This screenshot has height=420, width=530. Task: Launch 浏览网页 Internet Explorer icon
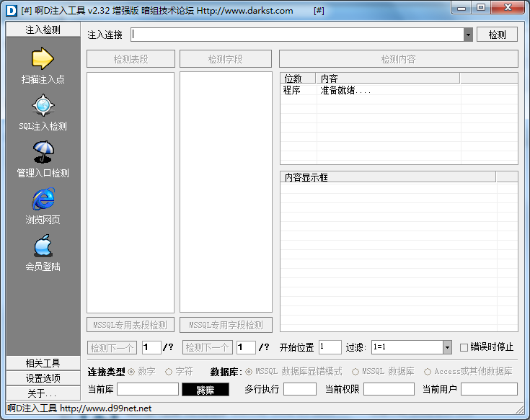[43, 199]
